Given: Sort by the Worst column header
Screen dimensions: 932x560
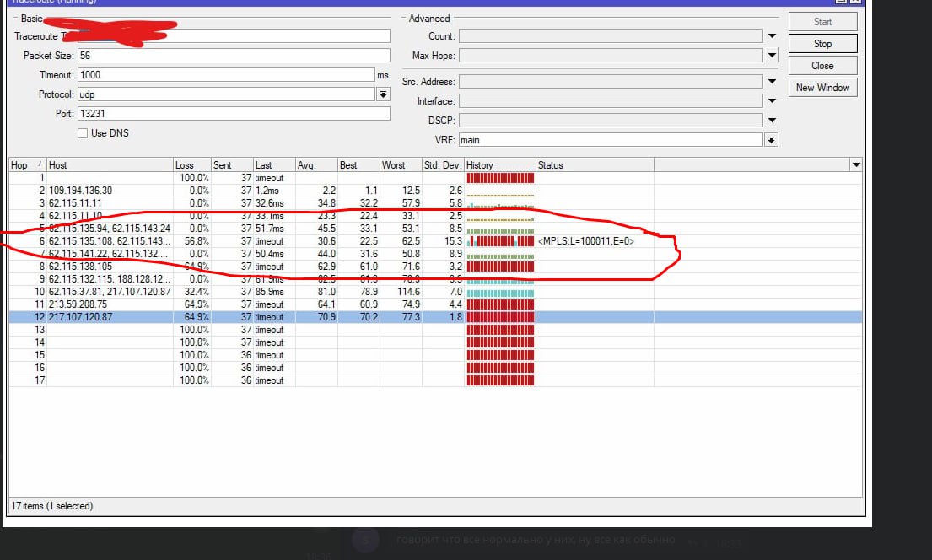Looking at the screenshot, I should tap(401, 164).
